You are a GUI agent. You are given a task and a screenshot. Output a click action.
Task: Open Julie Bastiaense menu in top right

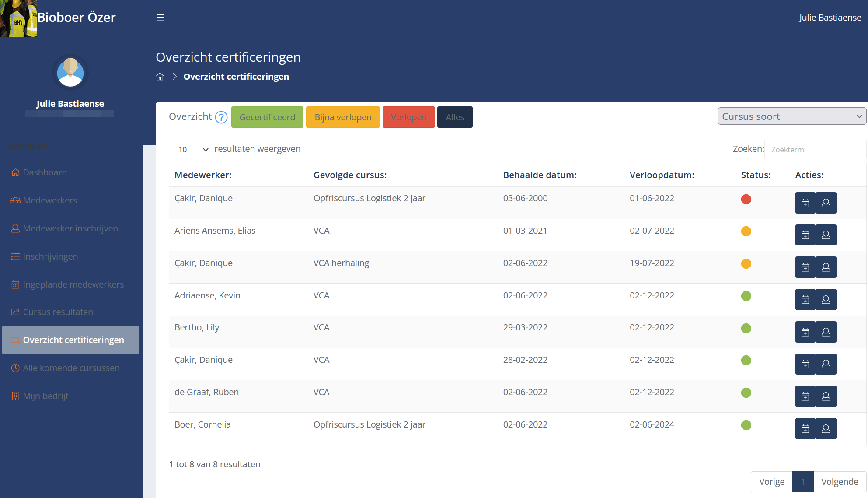(830, 18)
